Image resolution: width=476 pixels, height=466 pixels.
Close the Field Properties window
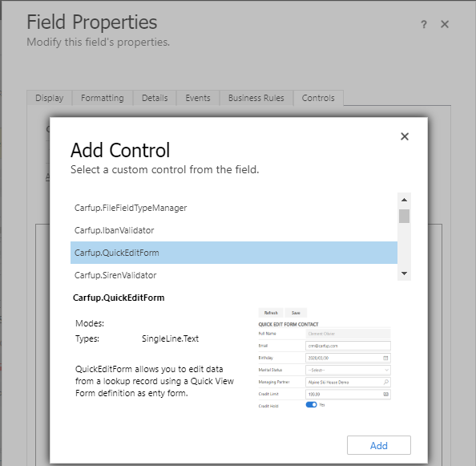(x=445, y=24)
